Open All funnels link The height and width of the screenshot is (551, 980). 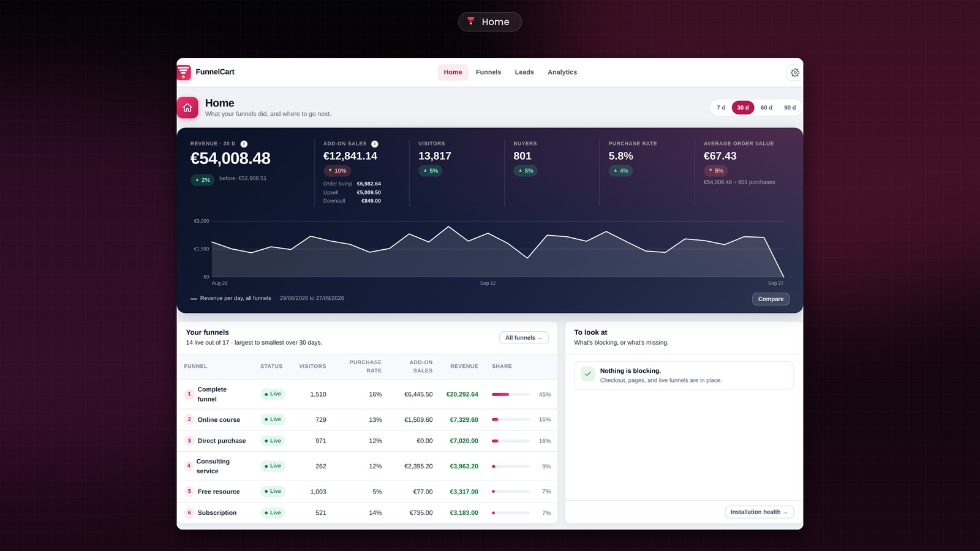pos(524,338)
